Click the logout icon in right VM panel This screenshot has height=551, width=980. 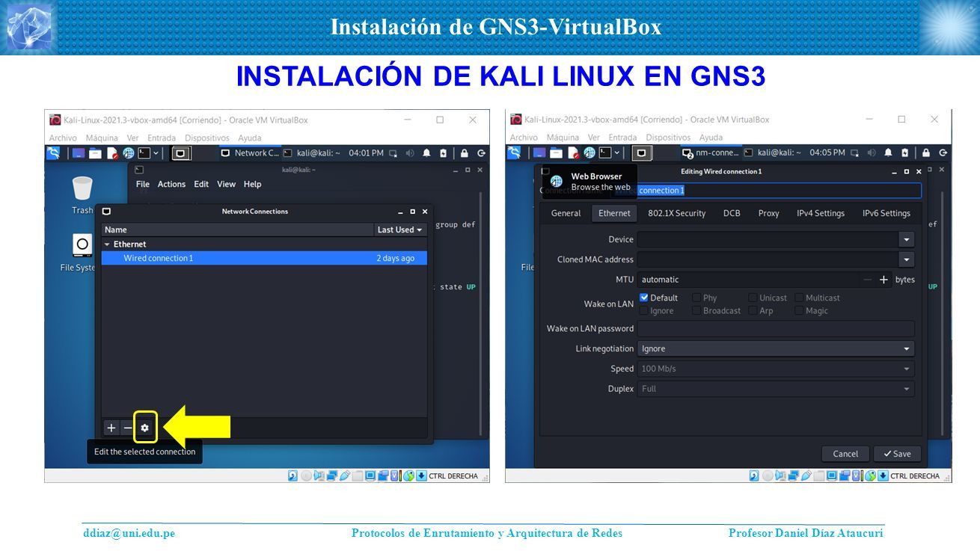coord(943,153)
